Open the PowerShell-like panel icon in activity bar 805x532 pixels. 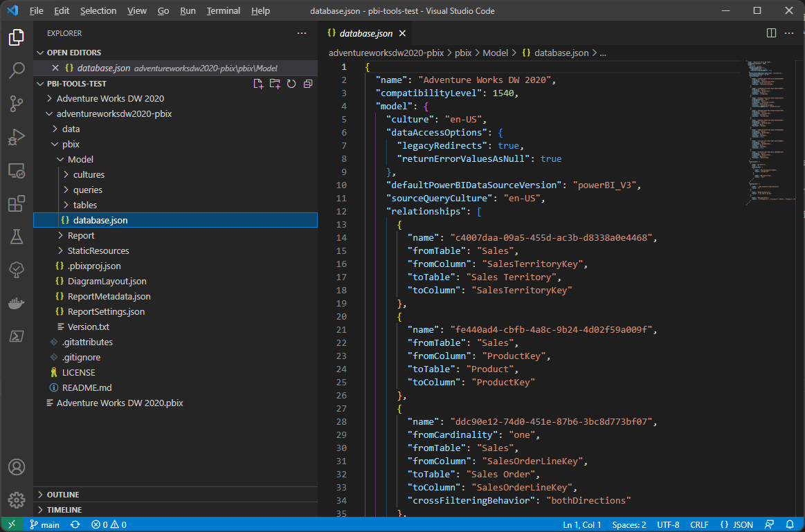[17, 336]
